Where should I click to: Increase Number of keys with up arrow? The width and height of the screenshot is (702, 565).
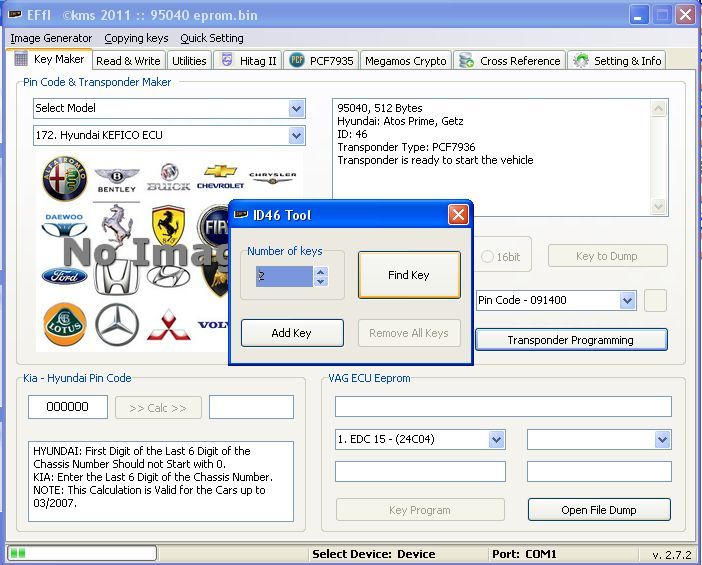(x=320, y=270)
